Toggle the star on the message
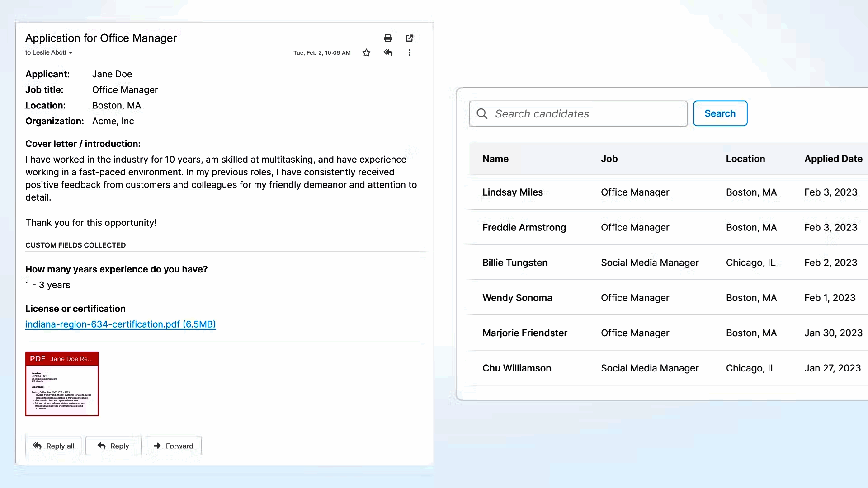 click(x=366, y=52)
